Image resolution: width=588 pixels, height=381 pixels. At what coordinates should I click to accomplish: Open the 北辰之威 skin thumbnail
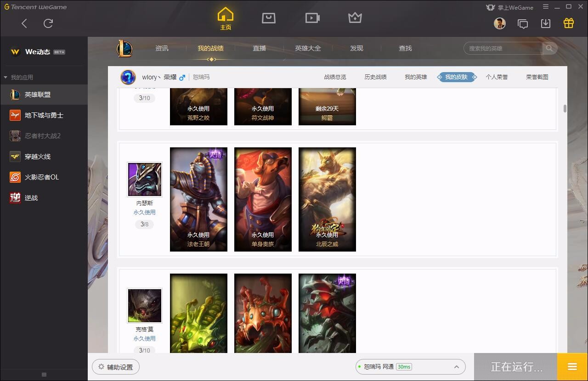pyautogui.click(x=327, y=199)
